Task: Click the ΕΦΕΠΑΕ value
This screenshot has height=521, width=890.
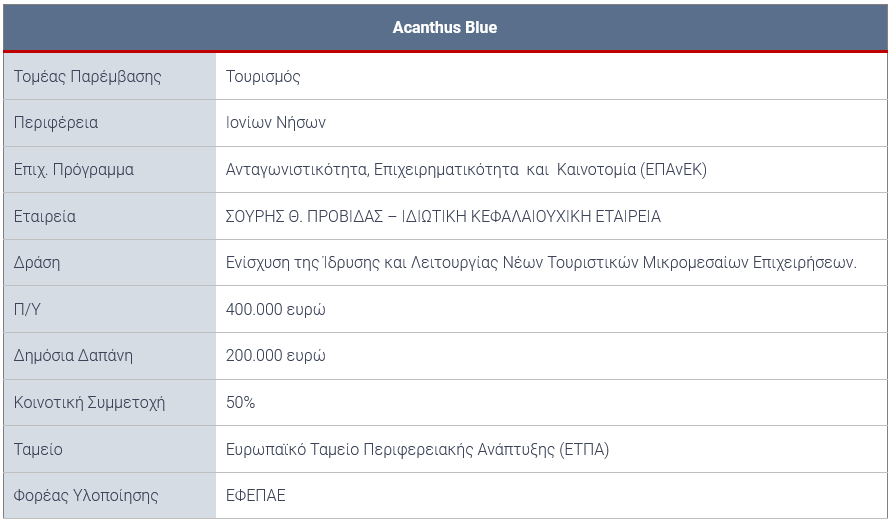Action: [x=255, y=495]
